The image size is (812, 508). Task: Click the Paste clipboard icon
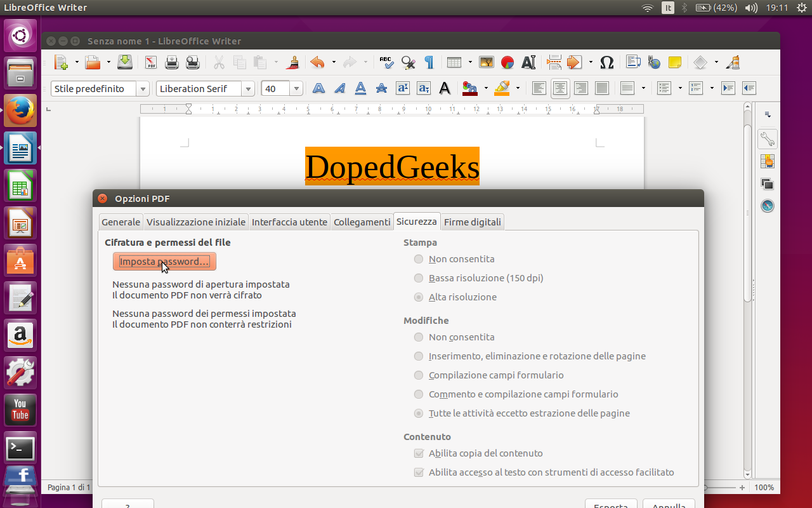(260, 62)
